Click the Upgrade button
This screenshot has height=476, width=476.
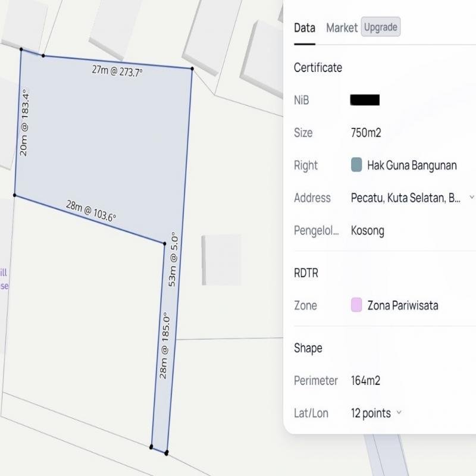pos(380,27)
